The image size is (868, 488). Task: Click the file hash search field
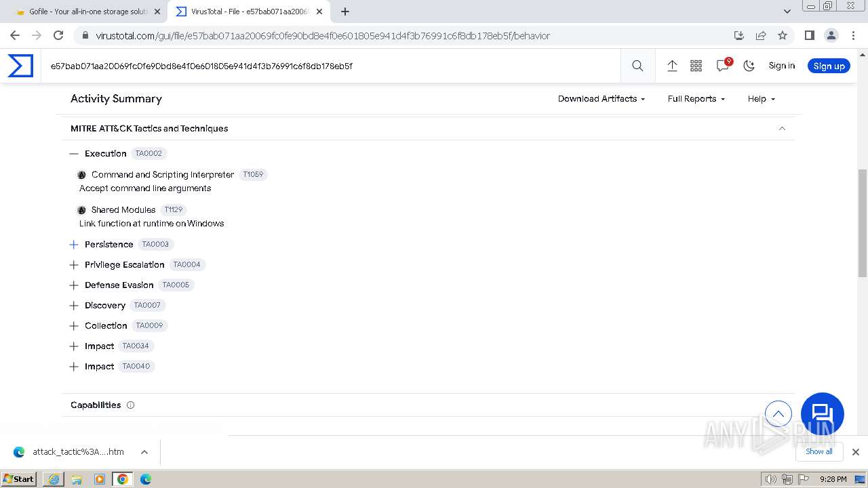coord(330,66)
